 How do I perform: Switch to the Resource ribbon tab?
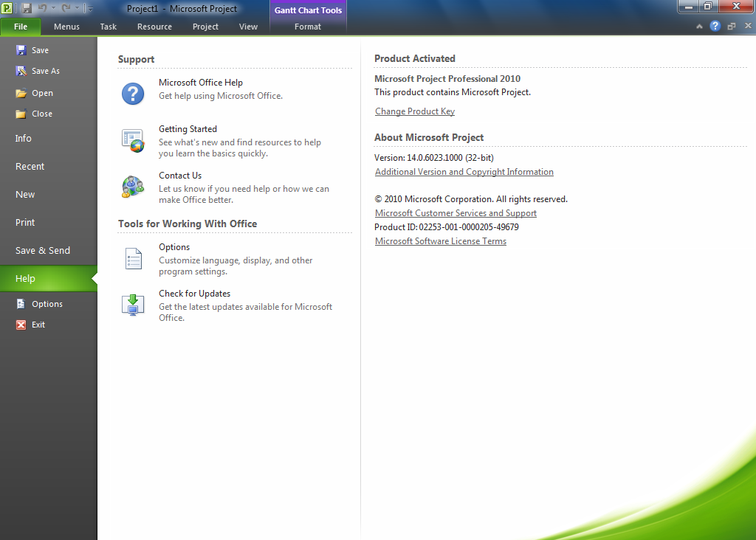(x=154, y=27)
